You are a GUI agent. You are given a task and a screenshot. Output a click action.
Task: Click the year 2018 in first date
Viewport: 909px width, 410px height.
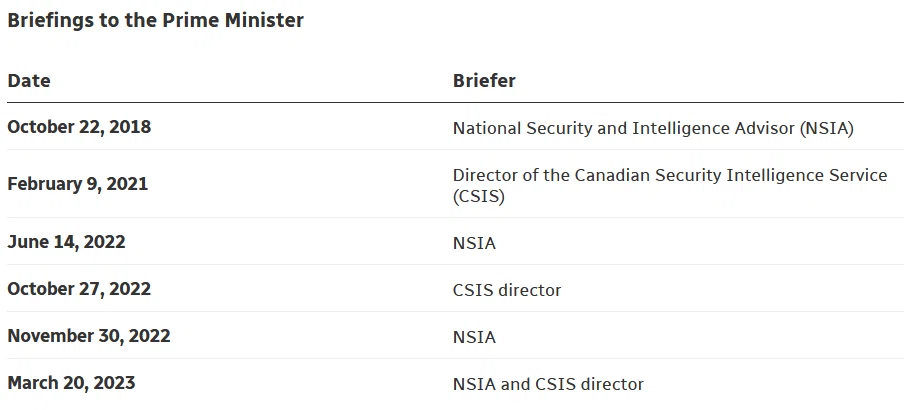130,127
